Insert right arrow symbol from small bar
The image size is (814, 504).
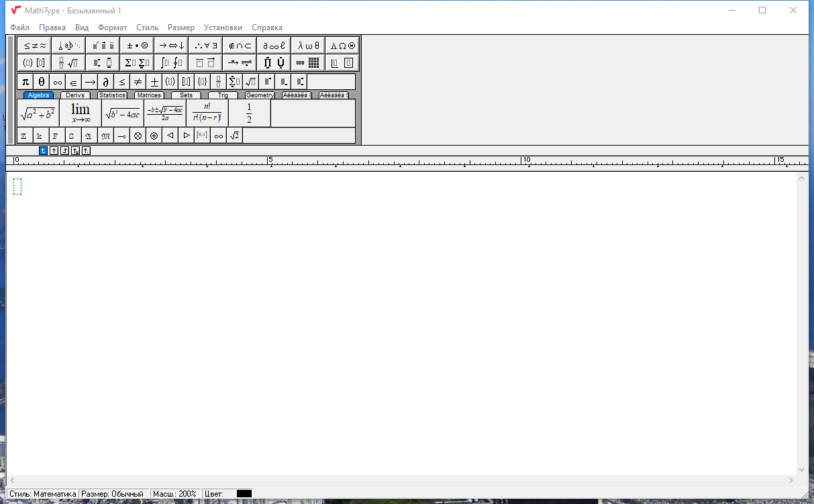[x=90, y=82]
